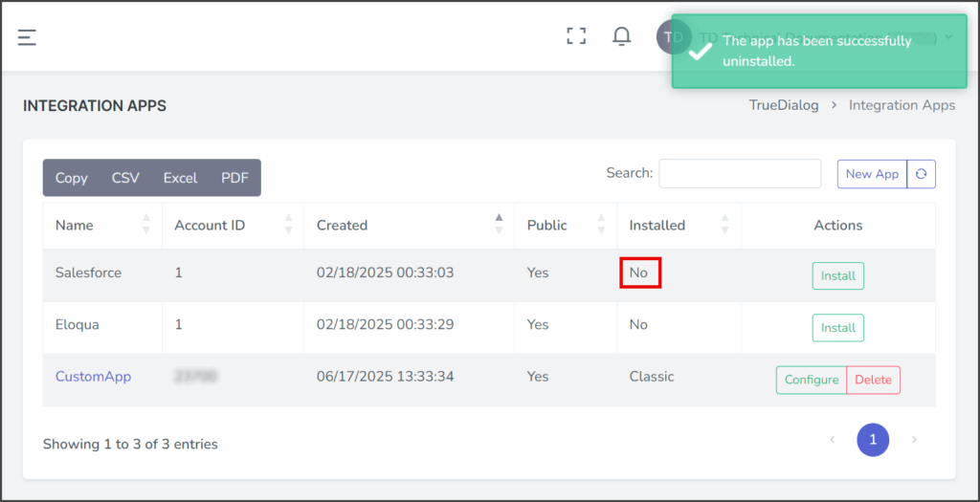
Task: Export table as CSV
Action: pyautogui.click(x=125, y=178)
